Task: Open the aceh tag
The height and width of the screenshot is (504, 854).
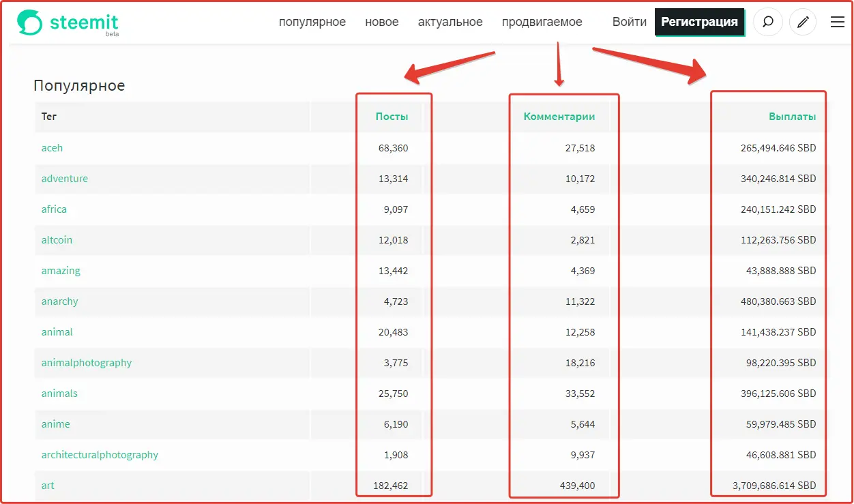Action: 52,147
